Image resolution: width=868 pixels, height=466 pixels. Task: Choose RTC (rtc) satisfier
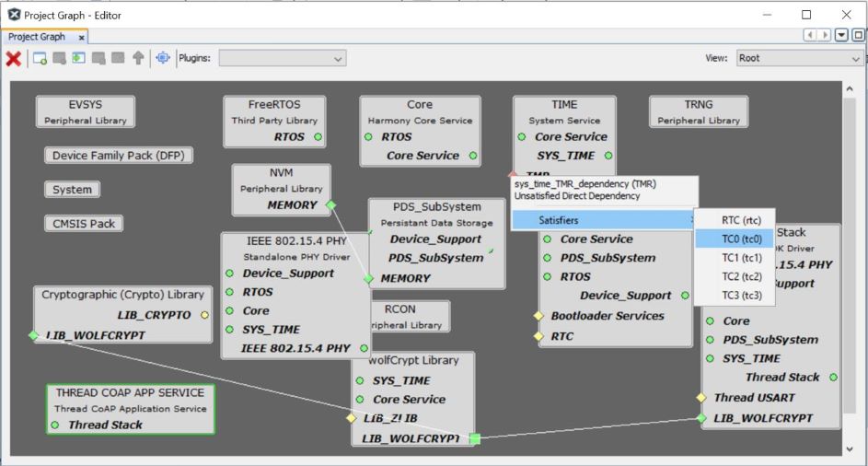point(735,220)
